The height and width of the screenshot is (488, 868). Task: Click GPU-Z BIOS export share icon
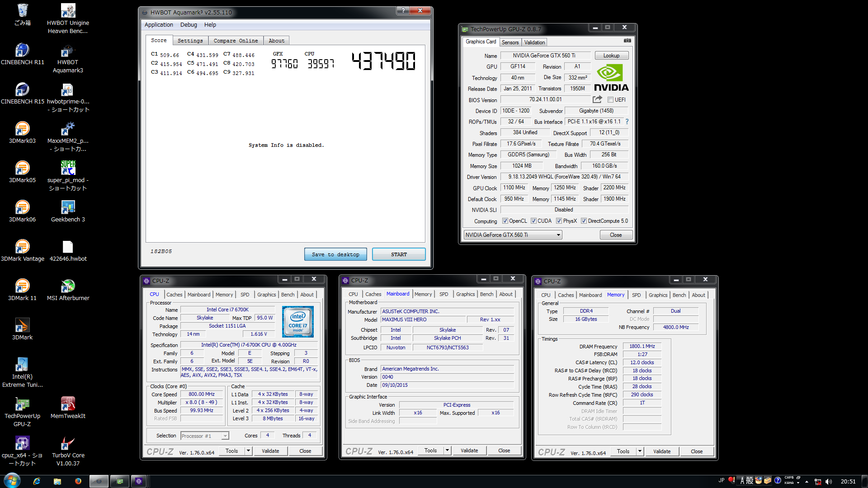pyautogui.click(x=598, y=99)
